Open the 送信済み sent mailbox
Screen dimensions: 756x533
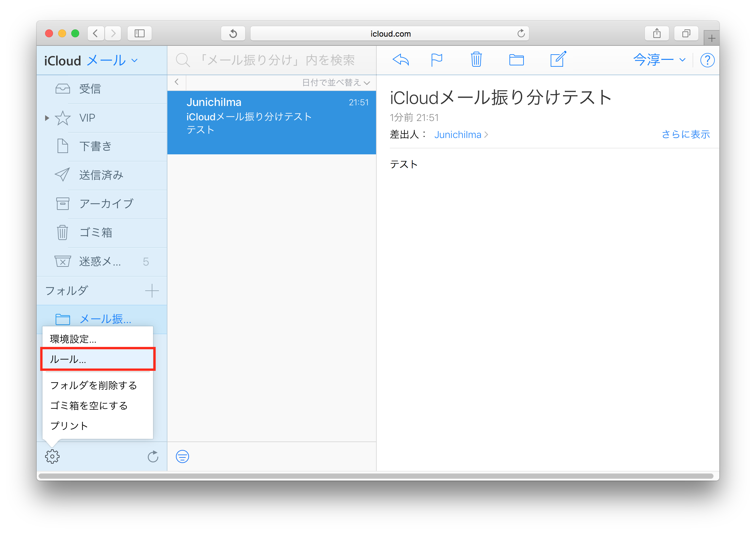pyautogui.click(x=102, y=175)
